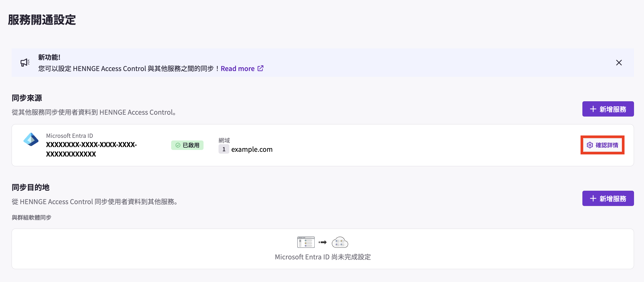Click the server list icon in destination card
The height and width of the screenshot is (282, 644).
tap(306, 242)
